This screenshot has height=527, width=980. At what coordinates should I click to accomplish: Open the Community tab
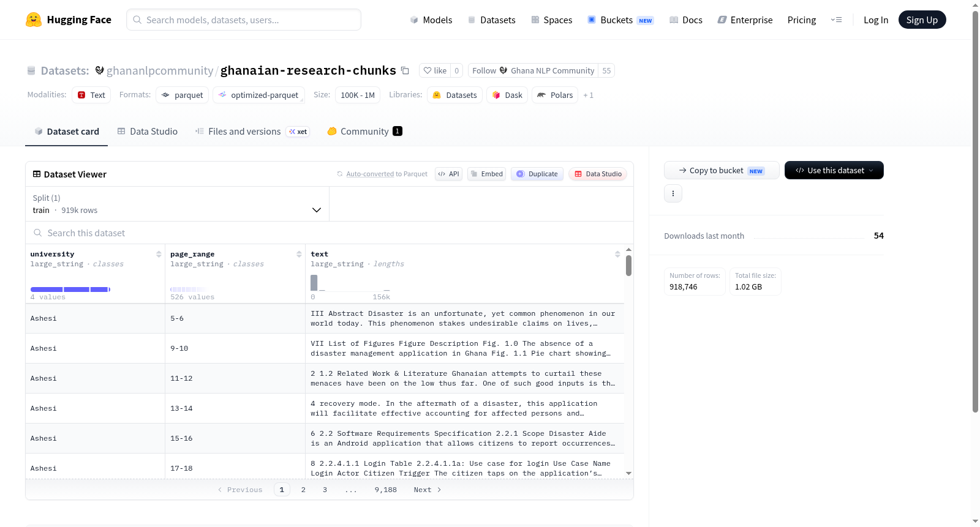point(364,131)
